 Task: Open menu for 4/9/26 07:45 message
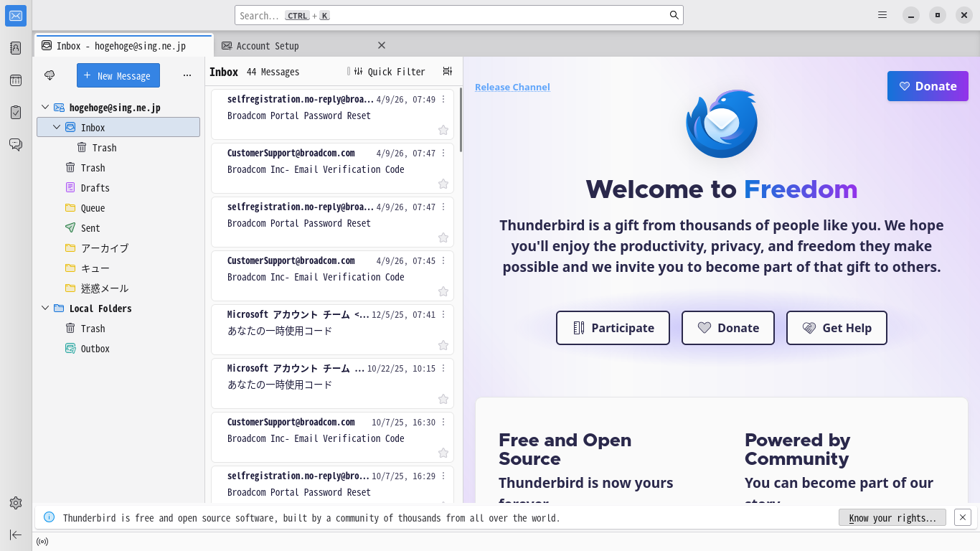point(443,260)
